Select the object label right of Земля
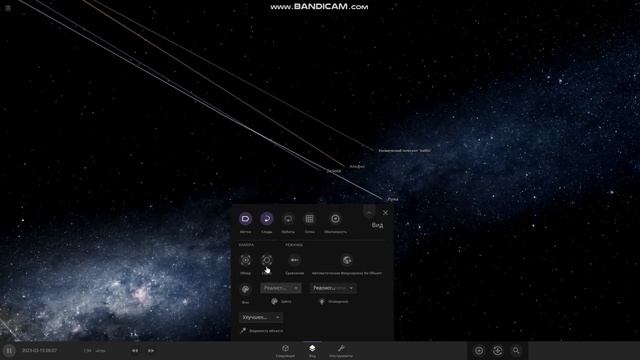 click(357, 167)
